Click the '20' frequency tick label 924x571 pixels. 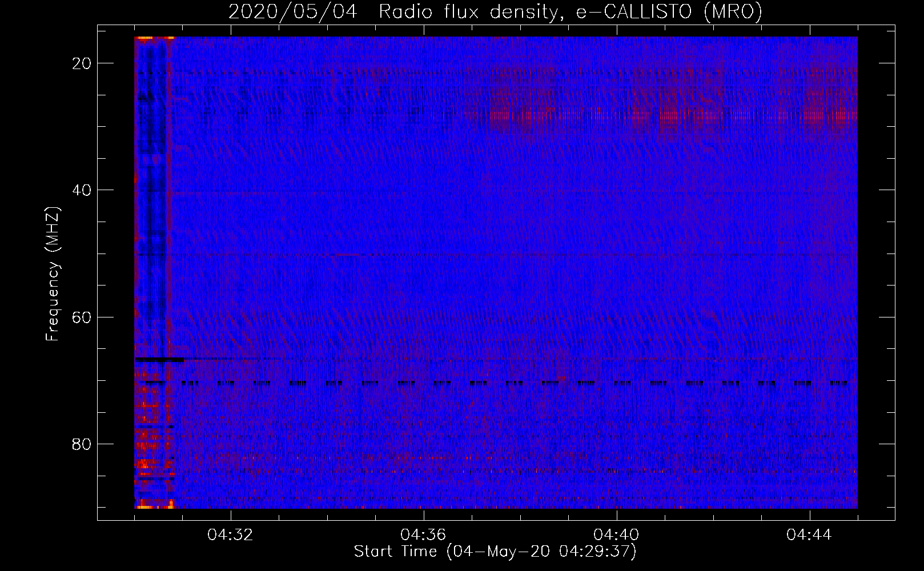82,63
